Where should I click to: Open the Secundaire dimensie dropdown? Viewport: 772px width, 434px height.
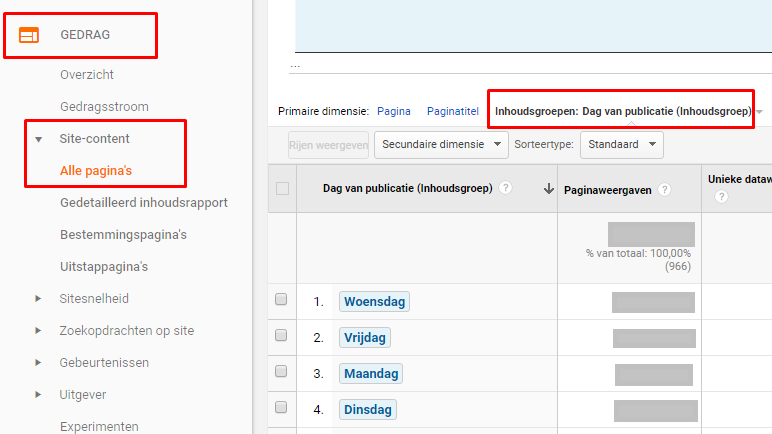pyautogui.click(x=441, y=145)
